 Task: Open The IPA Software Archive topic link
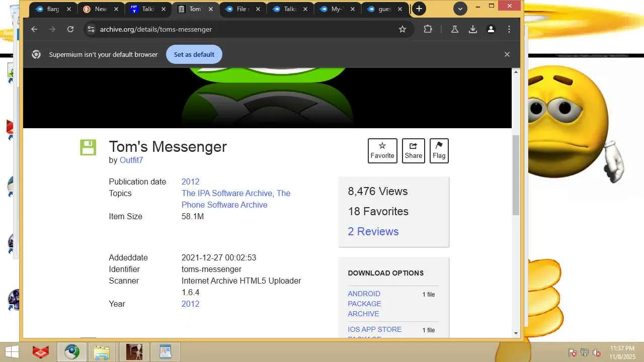(x=228, y=193)
